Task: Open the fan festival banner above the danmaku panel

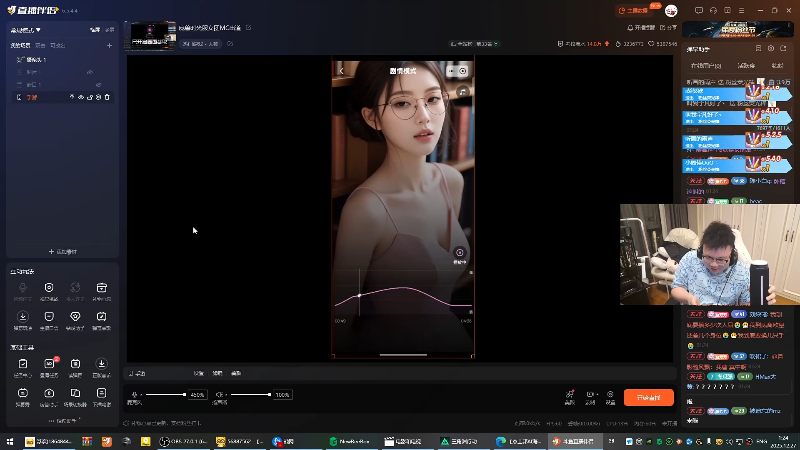Action: pos(737,29)
